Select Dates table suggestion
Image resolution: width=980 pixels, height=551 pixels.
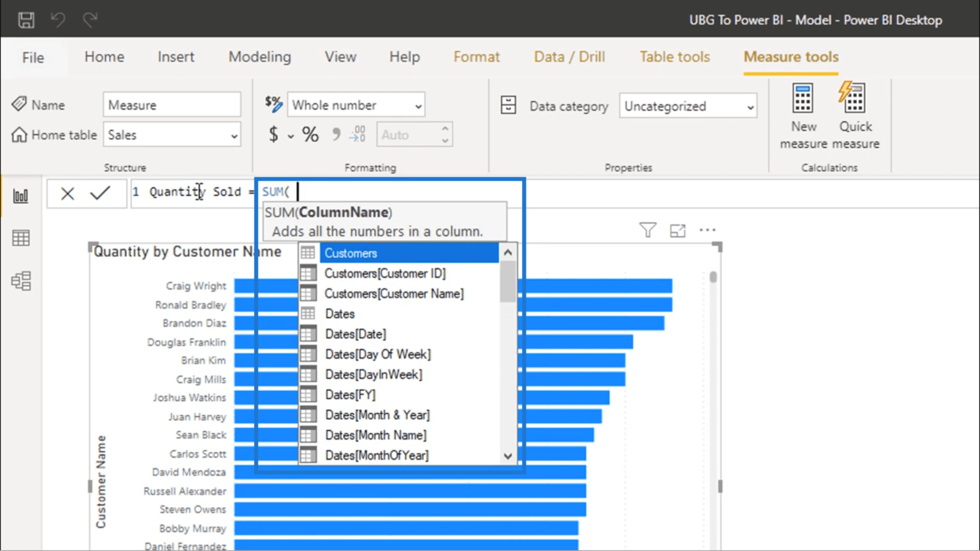pyautogui.click(x=399, y=314)
